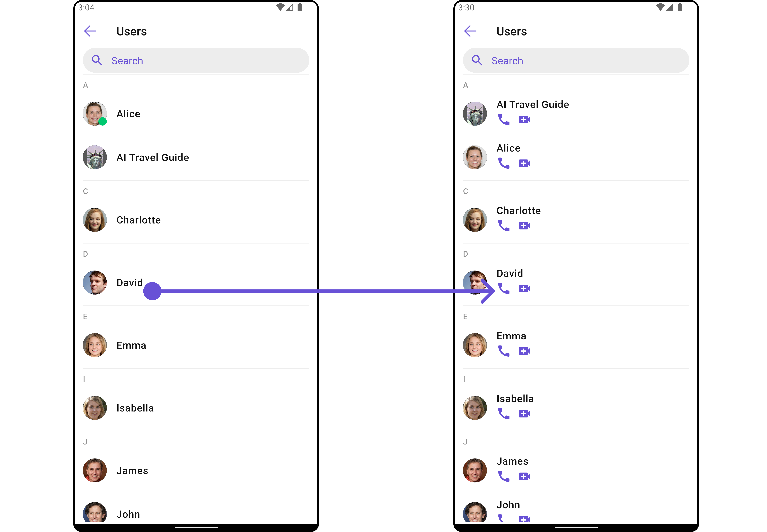The height and width of the screenshot is (532, 767).
Task: Go back using the right screen arrow
Action: pyautogui.click(x=470, y=31)
